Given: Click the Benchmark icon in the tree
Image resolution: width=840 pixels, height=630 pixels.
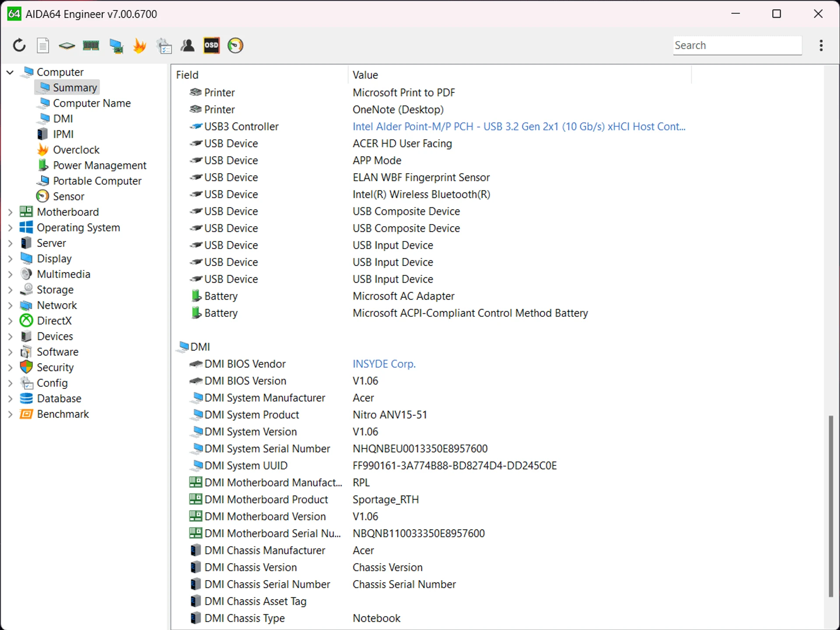Looking at the screenshot, I should point(26,414).
